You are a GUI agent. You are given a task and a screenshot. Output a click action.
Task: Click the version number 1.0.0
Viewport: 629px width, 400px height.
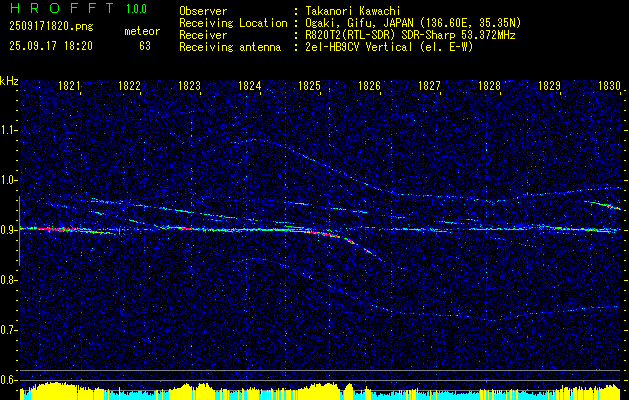pyautogui.click(x=136, y=8)
